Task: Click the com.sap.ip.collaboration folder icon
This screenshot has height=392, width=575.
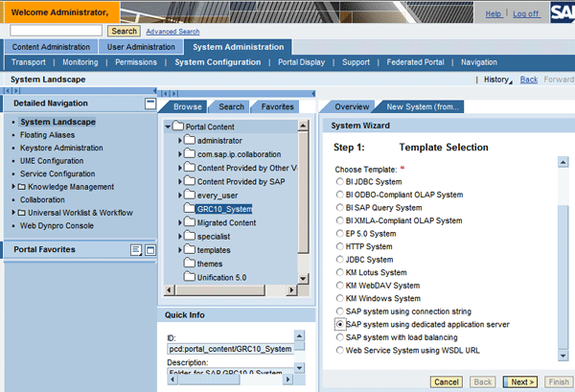Action: pyautogui.click(x=189, y=153)
